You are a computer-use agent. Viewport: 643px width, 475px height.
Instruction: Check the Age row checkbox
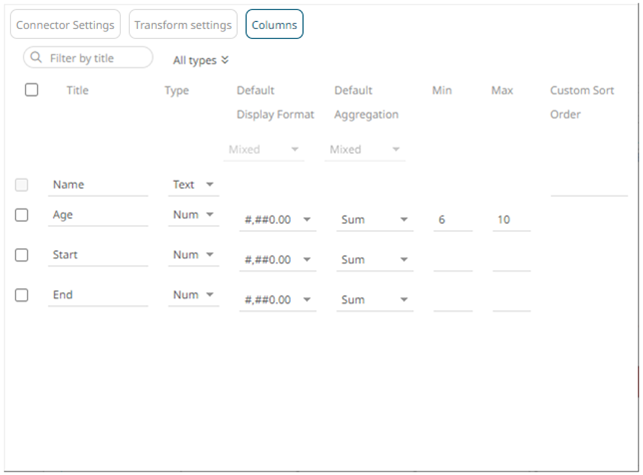pos(22,214)
